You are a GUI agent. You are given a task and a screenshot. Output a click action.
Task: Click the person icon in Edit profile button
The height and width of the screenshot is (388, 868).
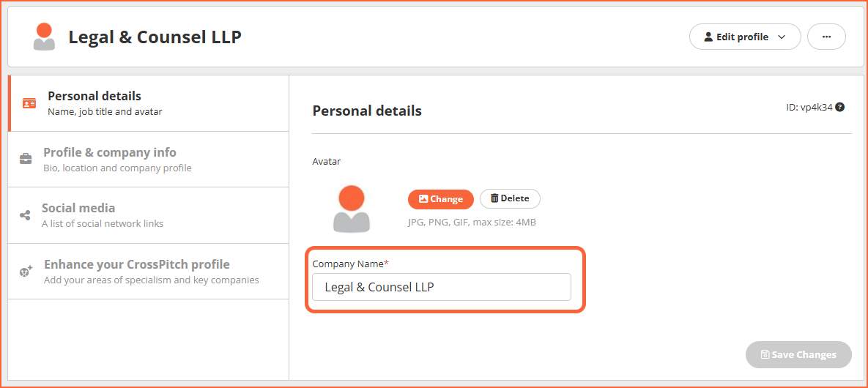pos(708,37)
